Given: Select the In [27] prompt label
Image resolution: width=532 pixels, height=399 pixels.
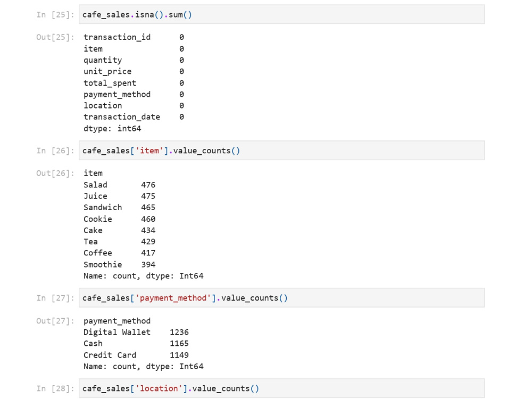Looking at the screenshot, I should [x=55, y=298].
